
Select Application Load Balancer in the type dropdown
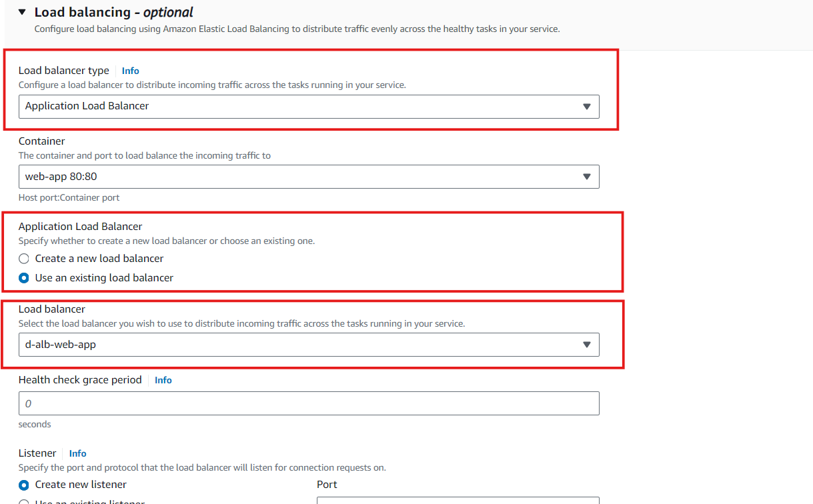309,107
